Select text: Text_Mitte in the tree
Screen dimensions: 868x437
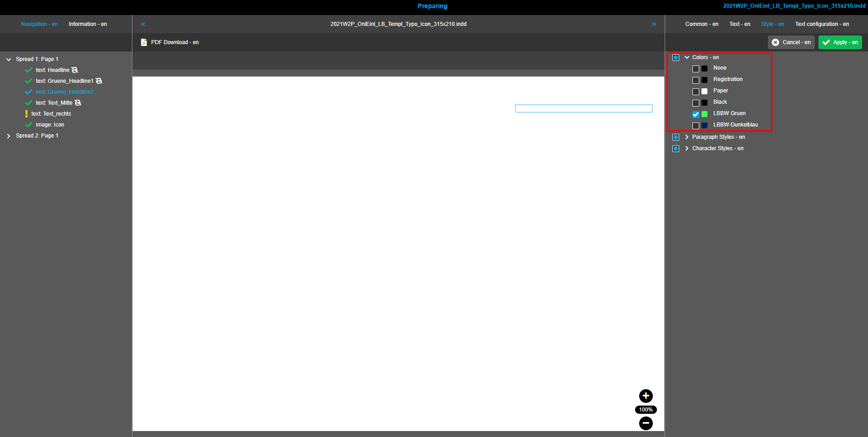click(x=54, y=103)
